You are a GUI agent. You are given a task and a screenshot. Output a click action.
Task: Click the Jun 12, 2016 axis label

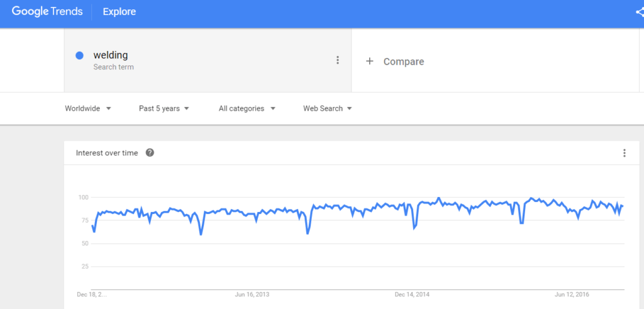pos(572,294)
